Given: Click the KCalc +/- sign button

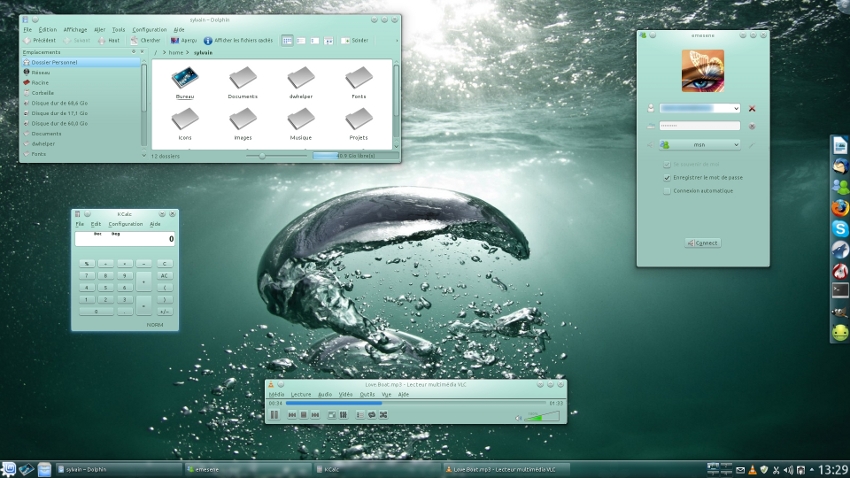Looking at the screenshot, I should 164,312.
